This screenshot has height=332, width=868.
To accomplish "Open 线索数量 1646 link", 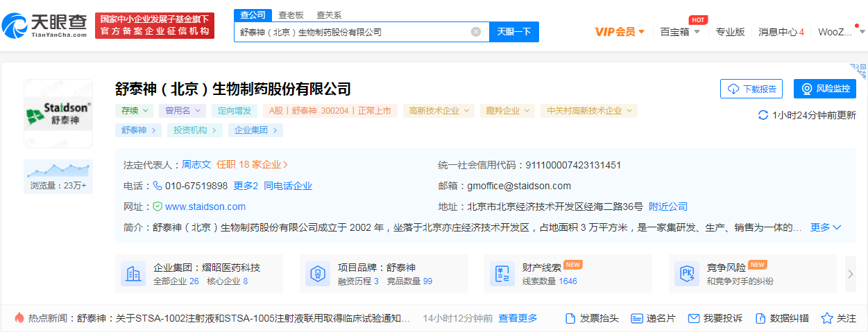I will click(x=550, y=281).
